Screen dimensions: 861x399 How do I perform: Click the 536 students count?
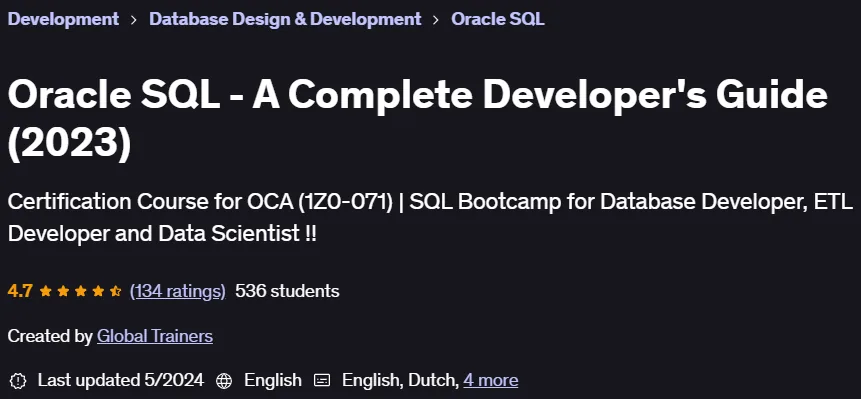click(287, 291)
